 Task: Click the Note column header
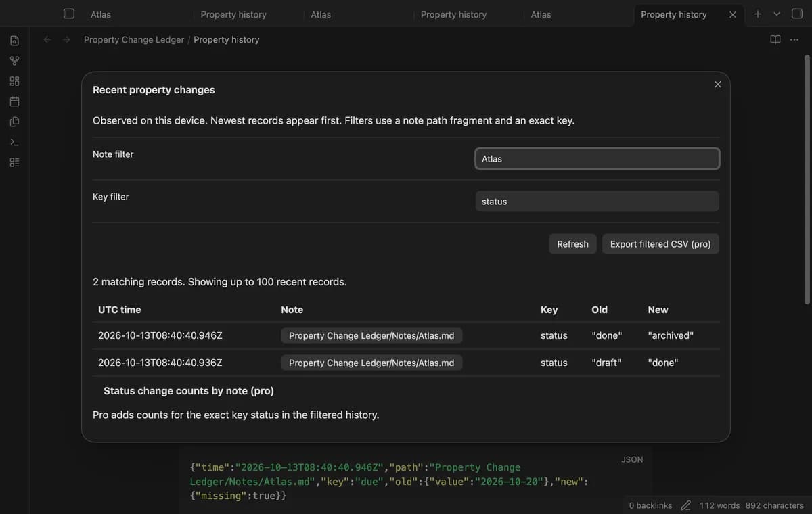pos(292,310)
